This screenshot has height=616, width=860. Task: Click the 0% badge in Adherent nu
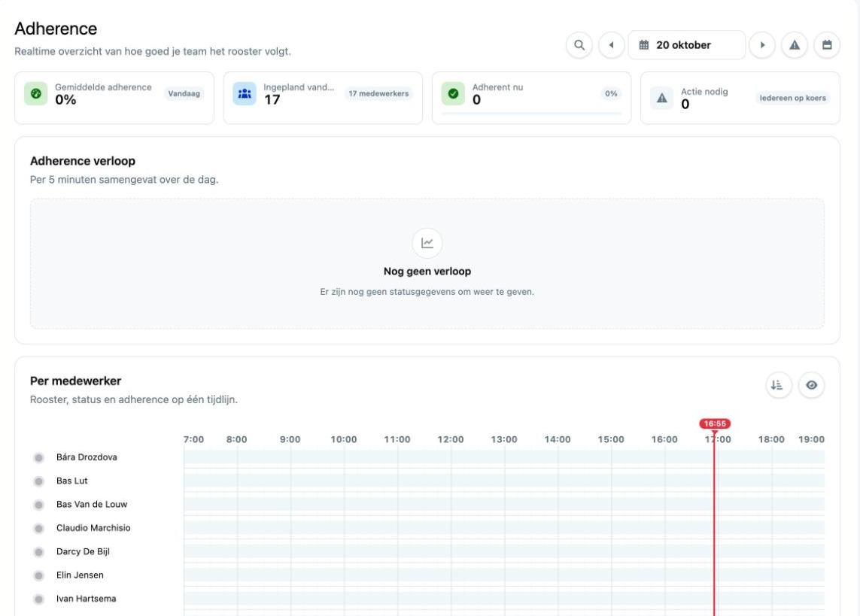(611, 94)
